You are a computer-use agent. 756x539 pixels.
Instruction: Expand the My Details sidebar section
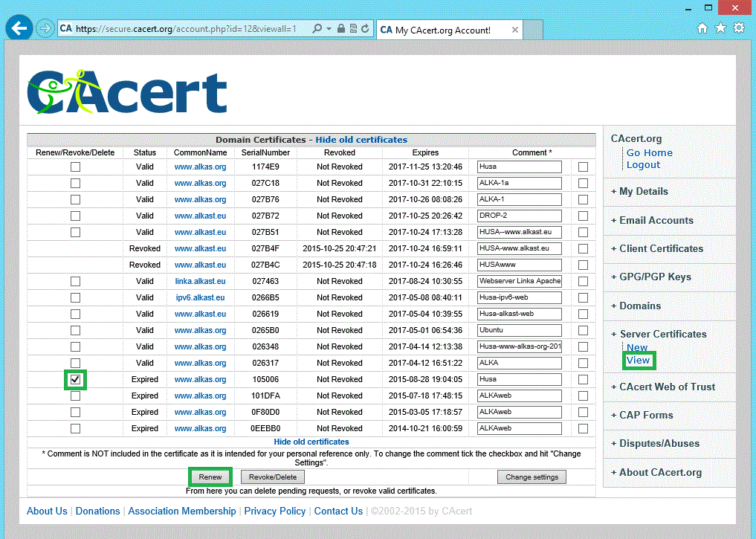643,191
